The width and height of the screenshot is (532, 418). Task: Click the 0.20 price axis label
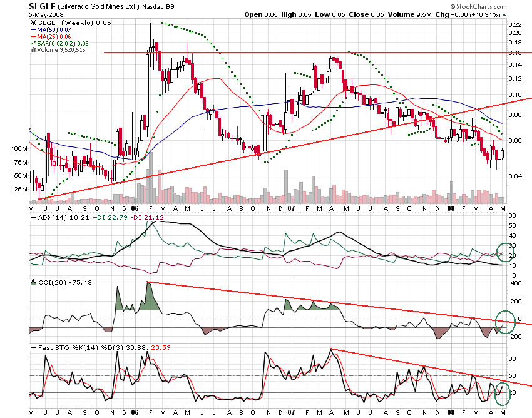pyautogui.click(x=514, y=33)
